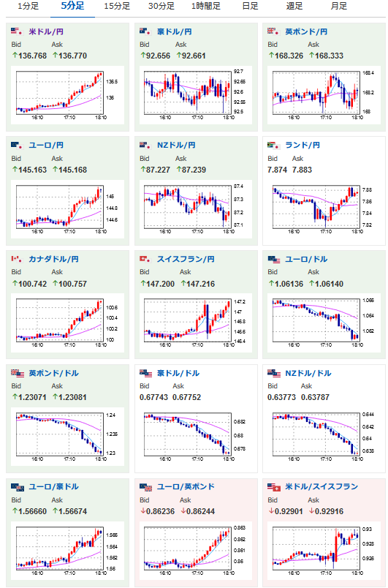
Task: Open the ユーロ/英ポンド pair link
Action: 186,487
